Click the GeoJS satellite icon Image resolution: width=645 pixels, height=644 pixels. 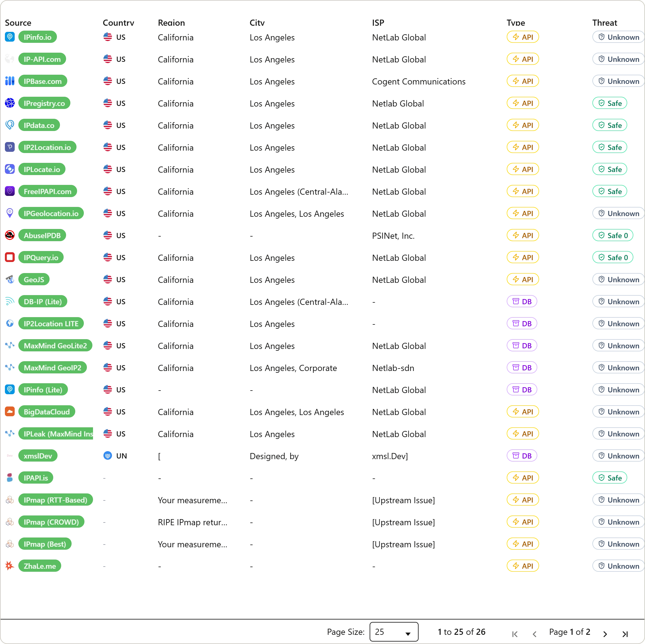coord(10,279)
